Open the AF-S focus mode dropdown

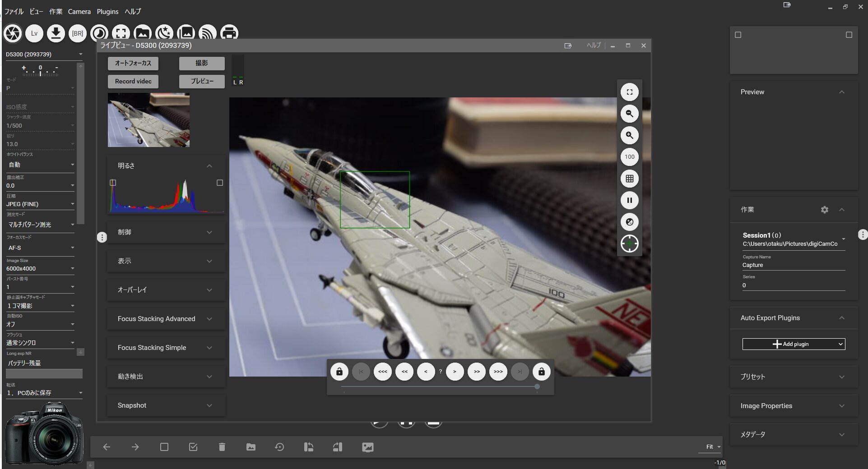[40, 248]
